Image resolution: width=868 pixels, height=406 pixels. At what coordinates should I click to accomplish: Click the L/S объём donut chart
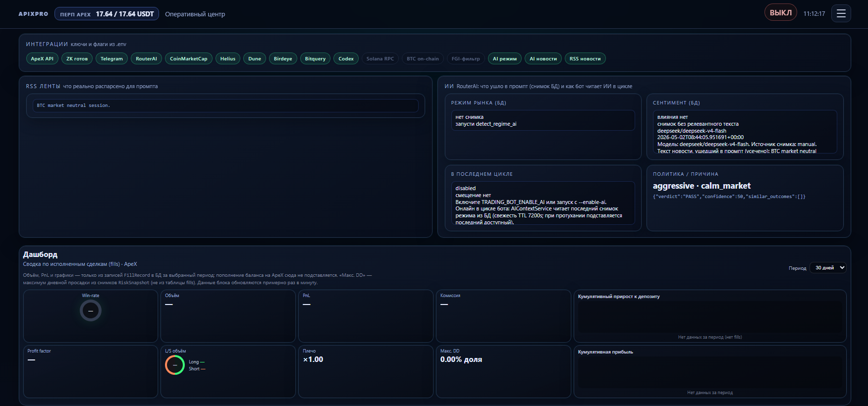[175, 365]
